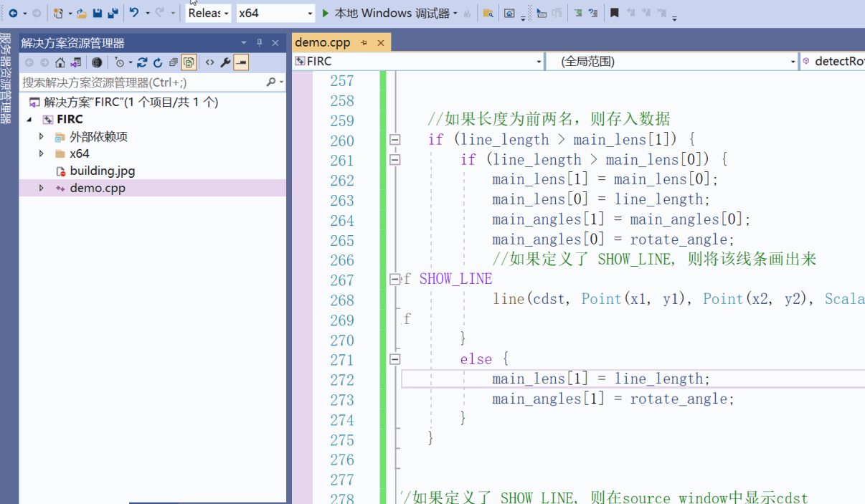Open the Solution Explorer window options dropdown arrow
The width and height of the screenshot is (865, 504).
(x=244, y=43)
